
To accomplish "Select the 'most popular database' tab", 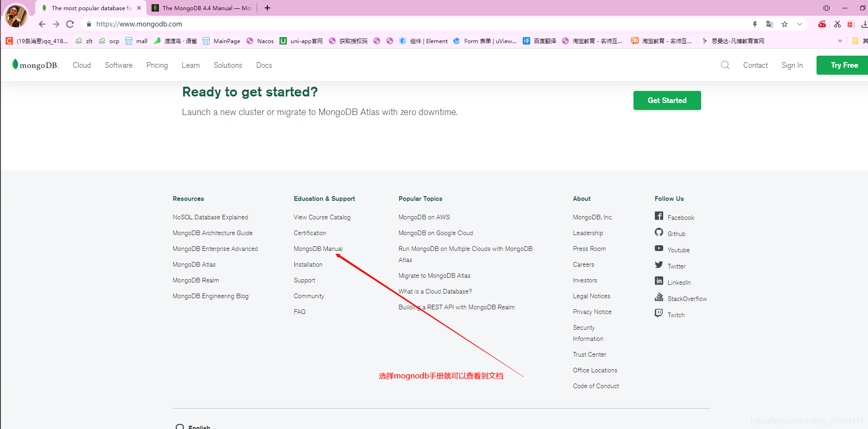I will 91,8.
